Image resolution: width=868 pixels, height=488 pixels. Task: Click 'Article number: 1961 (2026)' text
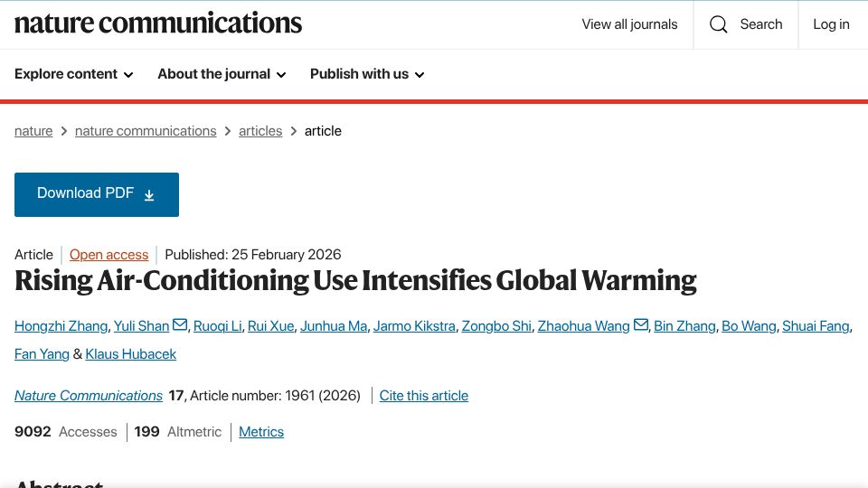[275, 396]
